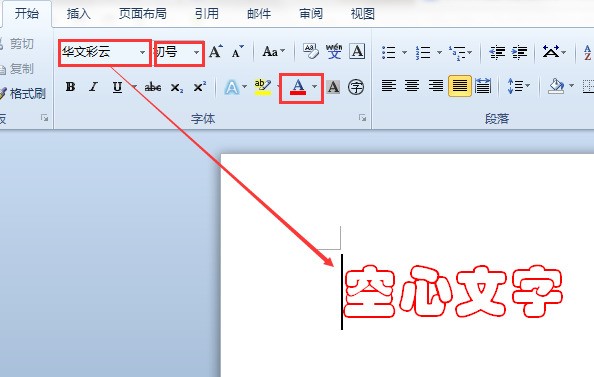This screenshot has width=594, height=377.
Task: Open the shading color dropdown arrow
Action: click(571, 86)
